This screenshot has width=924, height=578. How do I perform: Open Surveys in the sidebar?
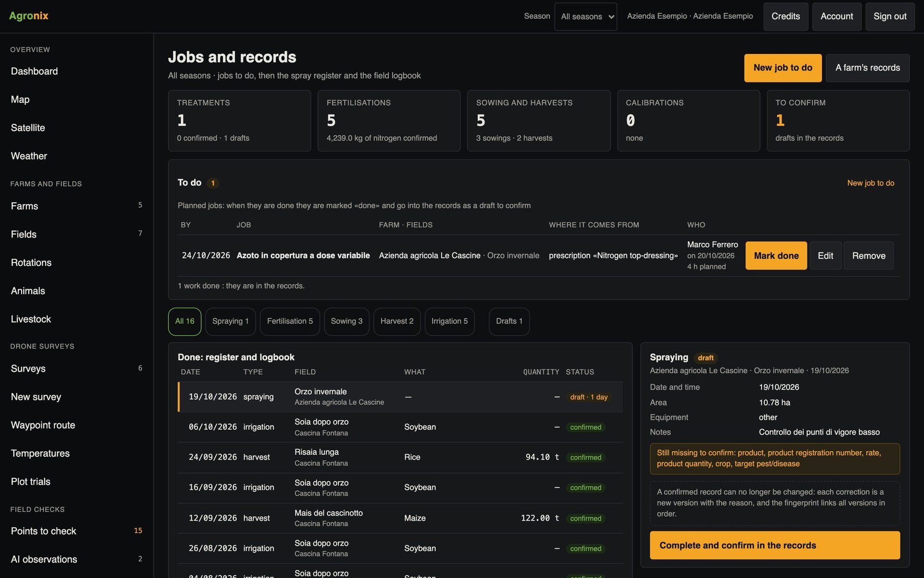[77, 369]
